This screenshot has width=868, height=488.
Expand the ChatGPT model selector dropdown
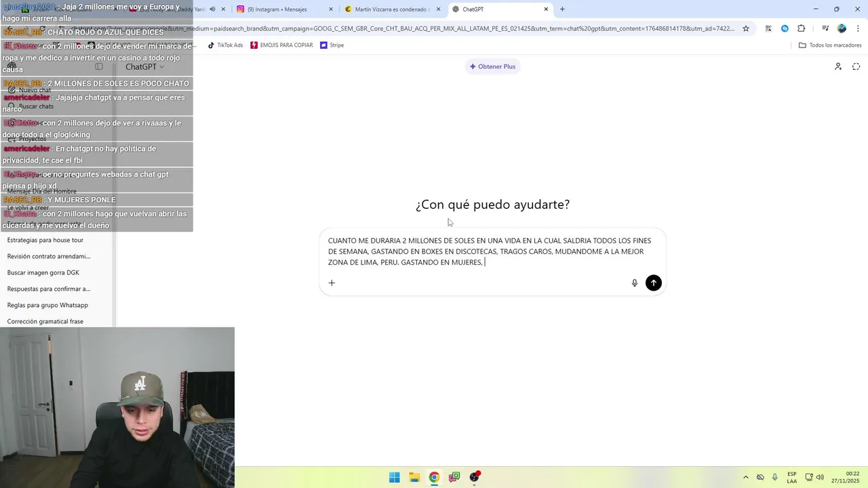pyautogui.click(x=145, y=66)
